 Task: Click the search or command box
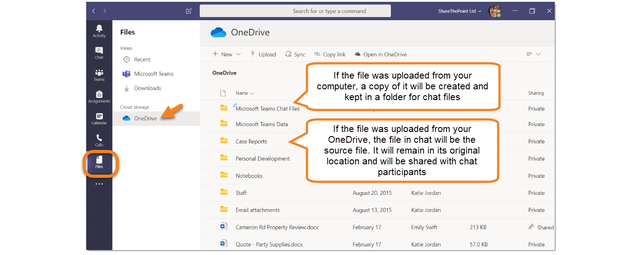click(x=295, y=11)
